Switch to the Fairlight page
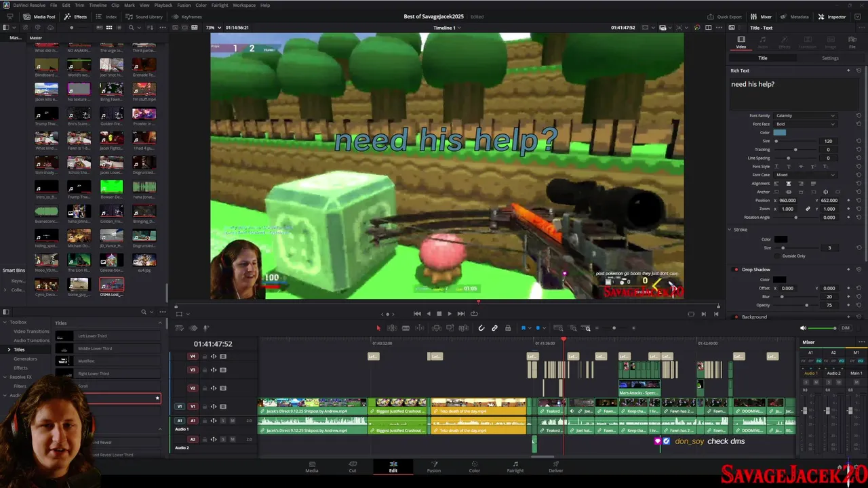This screenshot has height=488, width=868. (x=515, y=467)
